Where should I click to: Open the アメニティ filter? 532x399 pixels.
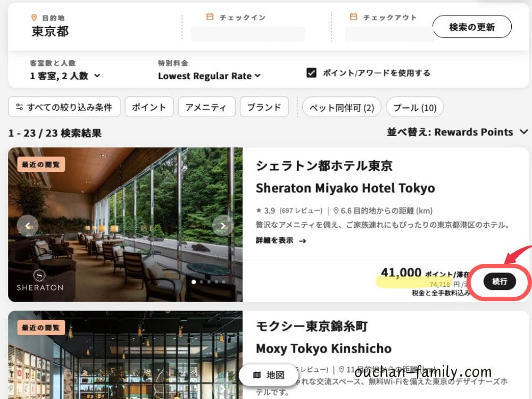(206, 107)
